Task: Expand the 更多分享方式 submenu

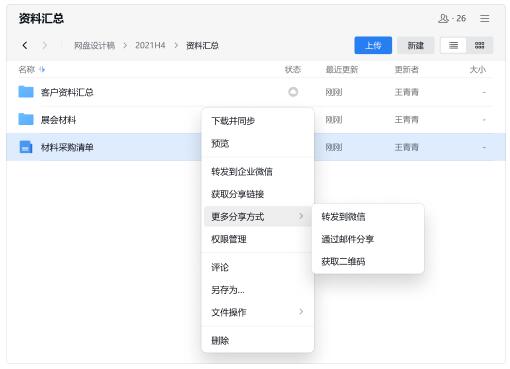Action: click(x=258, y=217)
